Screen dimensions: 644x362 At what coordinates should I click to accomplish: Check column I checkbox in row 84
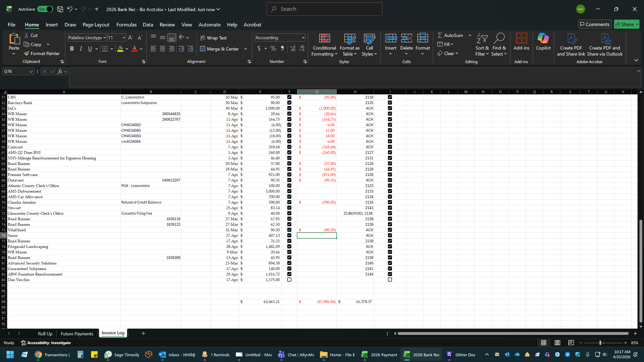[x=390, y=280]
